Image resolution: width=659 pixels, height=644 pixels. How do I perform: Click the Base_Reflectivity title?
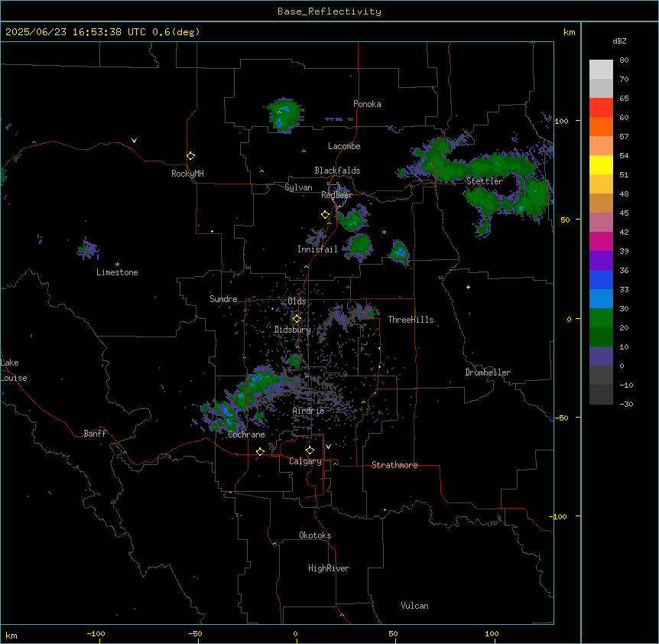pos(329,11)
